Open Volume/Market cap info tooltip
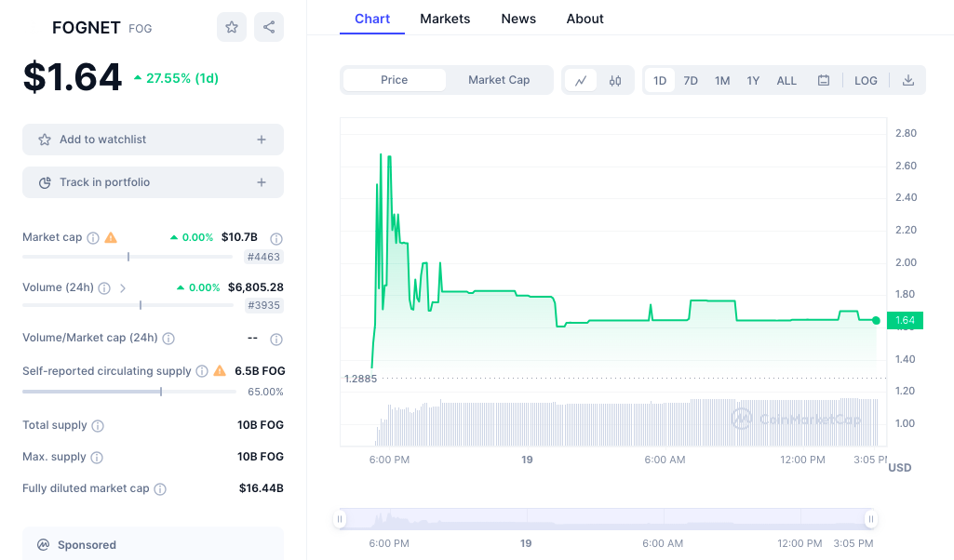The height and width of the screenshot is (560, 954). click(168, 339)
